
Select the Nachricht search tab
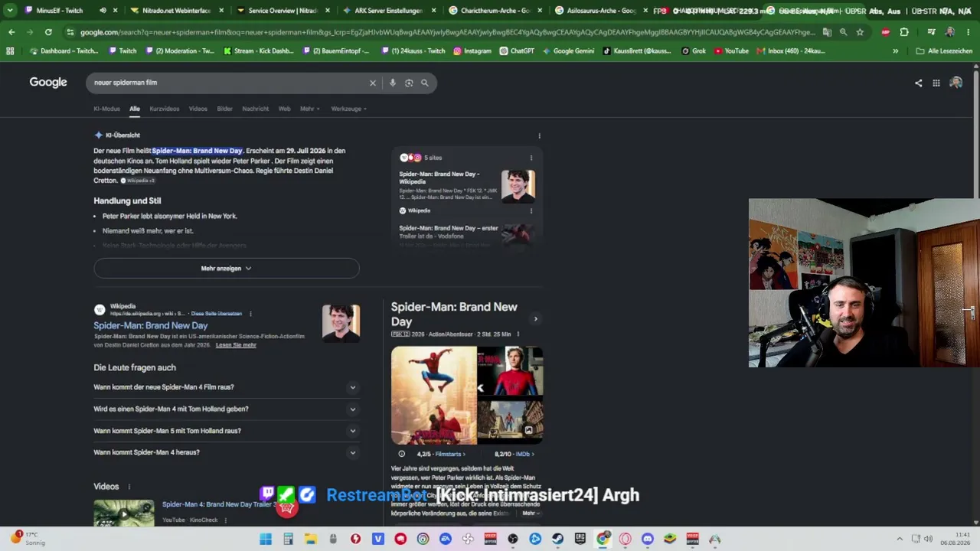[x=256, y=109]
